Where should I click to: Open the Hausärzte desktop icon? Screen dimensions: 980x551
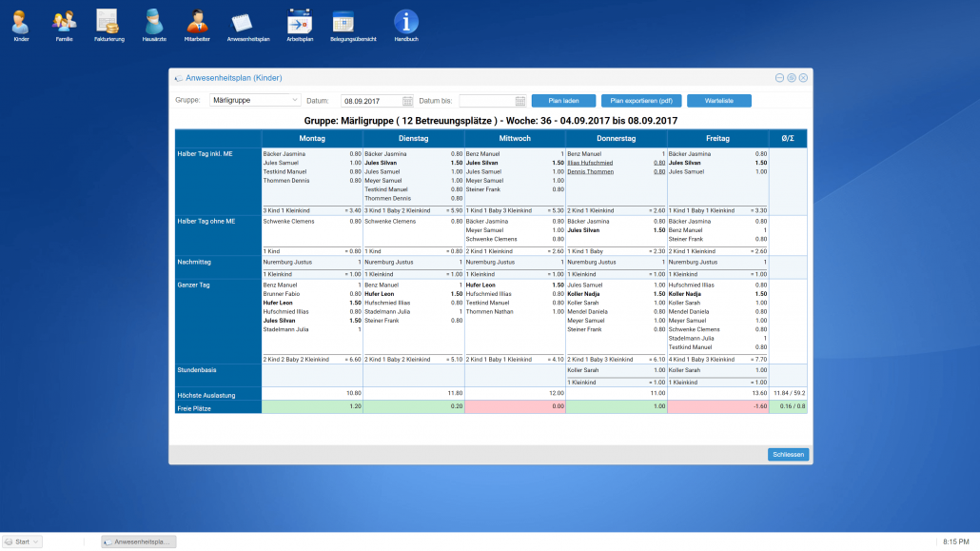click(154, 26)
